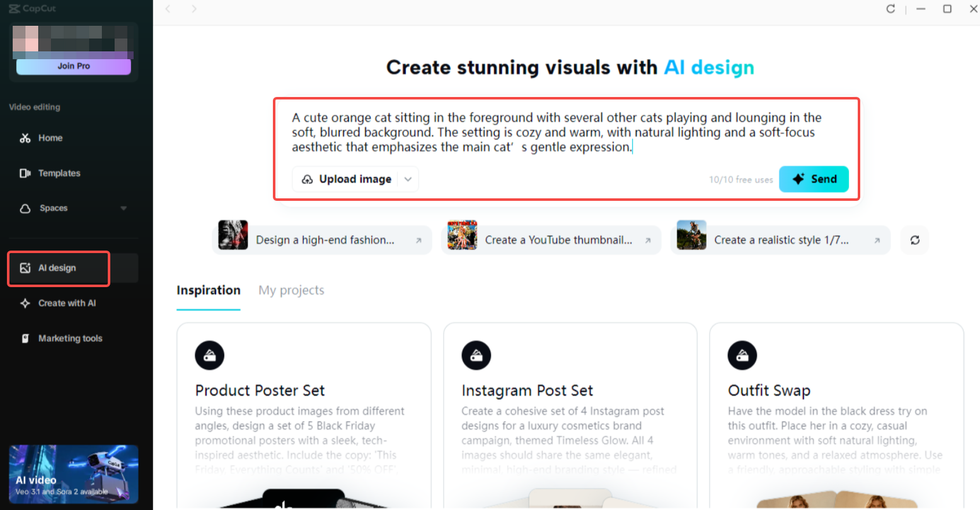Click the Send button

(x=814, y=179)
